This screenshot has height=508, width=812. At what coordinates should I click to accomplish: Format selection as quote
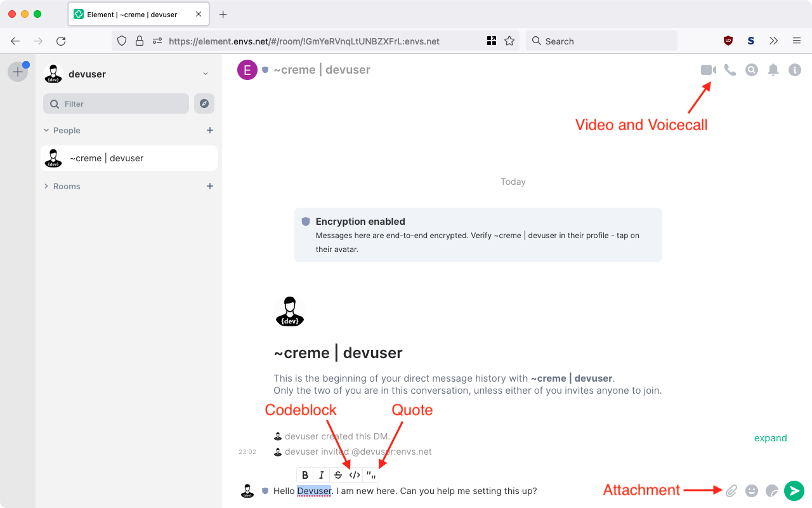[371, 475]
